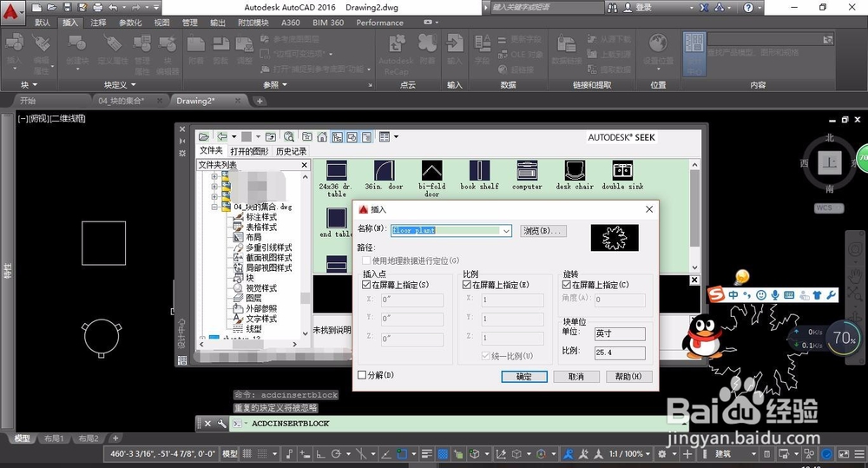Click the workspace switching gear icon in status bar
The image size is (868, 468).
(661, 453)
